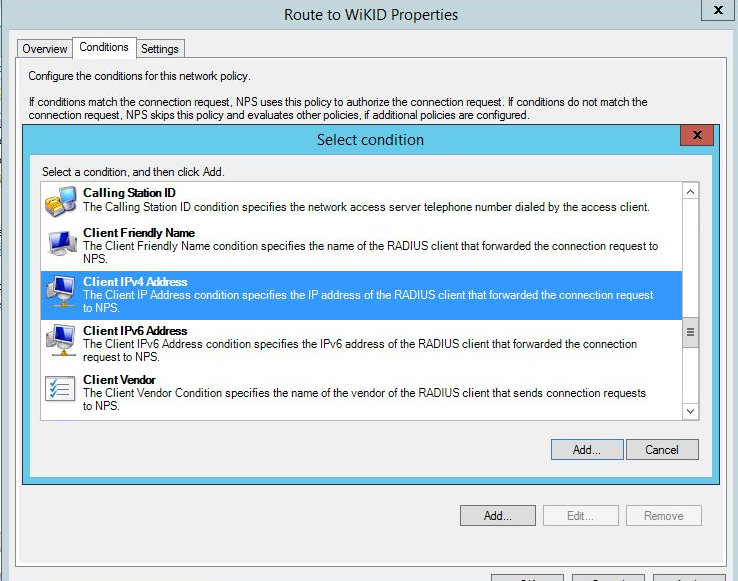738x581 pixels.
Task: Cancel the Select condition dialog
Action: [x=662, y=450]
